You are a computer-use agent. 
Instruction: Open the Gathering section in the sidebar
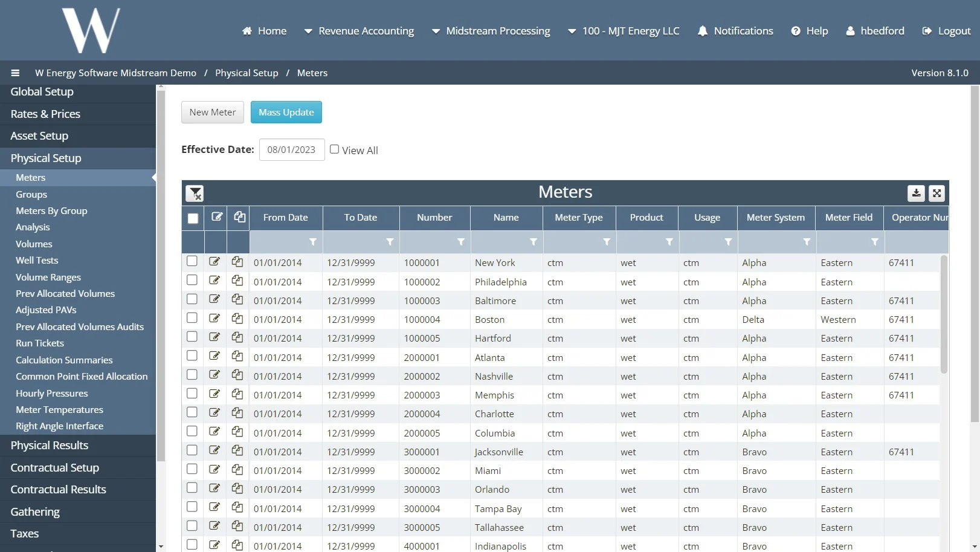click(34, 511)
